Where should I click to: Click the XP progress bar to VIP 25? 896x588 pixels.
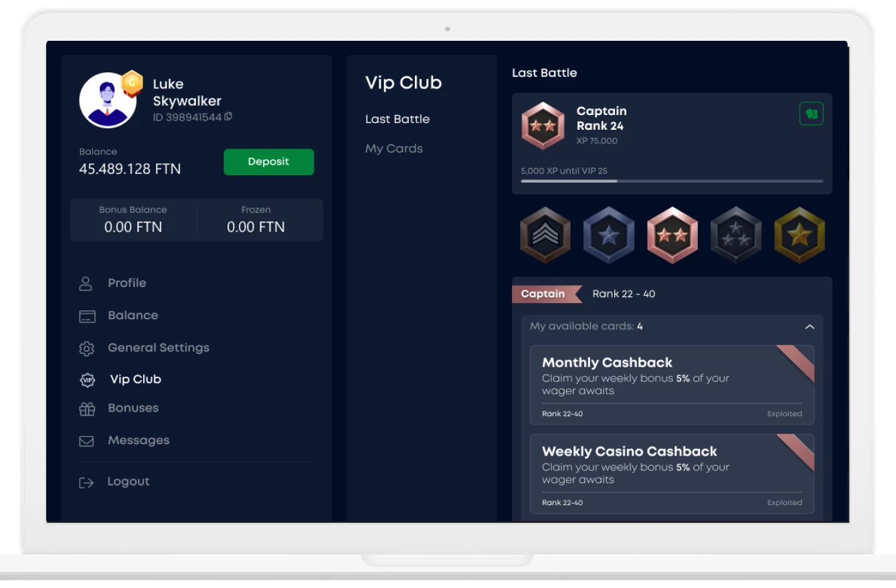pyautogui.click(x=671, y=181)
